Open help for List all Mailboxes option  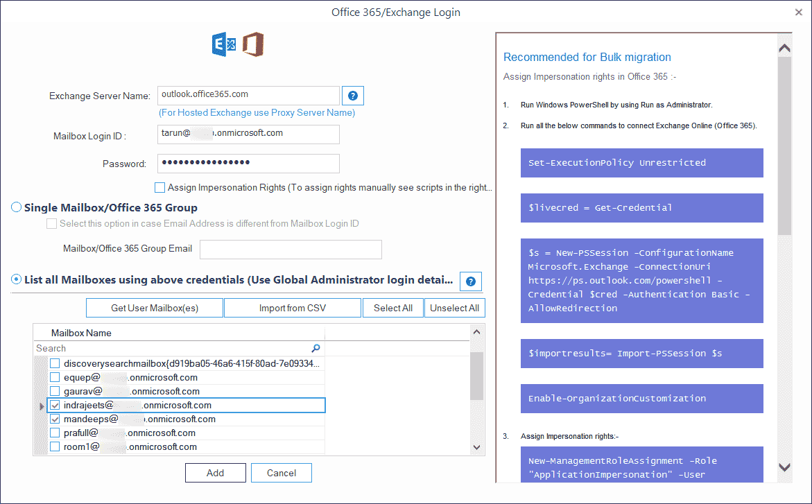[x=471, y=281]
